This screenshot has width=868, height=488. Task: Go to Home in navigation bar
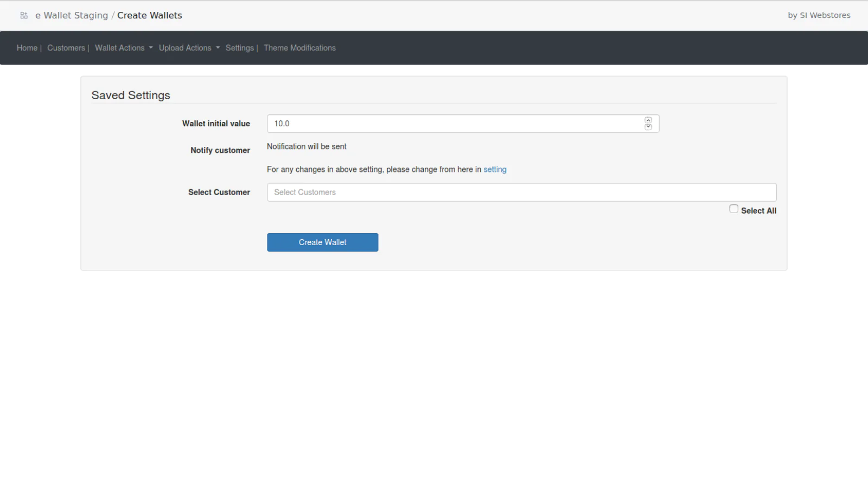[x=27, y=48]
